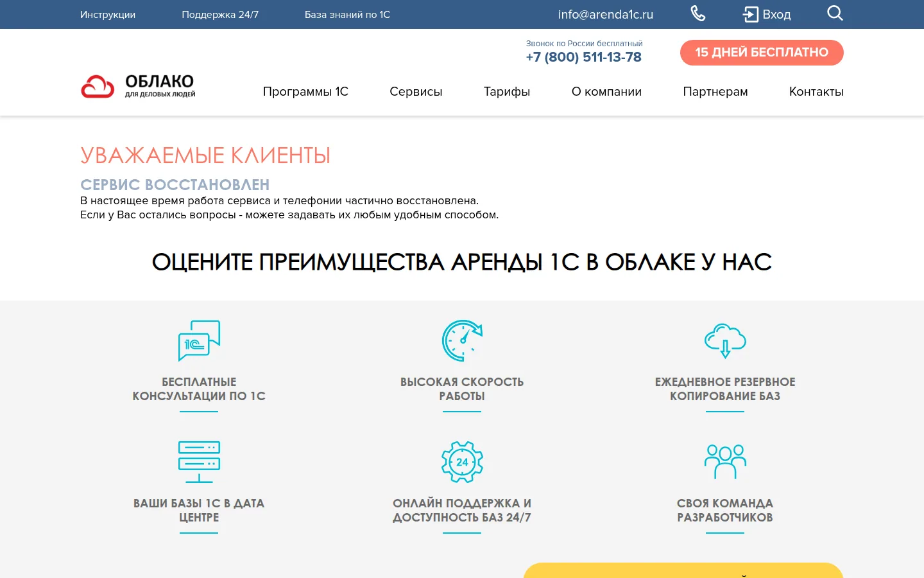Image resolution: width=924 pixels, height=578 pixels.
Task: Click ЕЖЕДНЕВНОЕ РЕЗЕРВНОЕ КОПИРОВАНИЕ БАЗ caption
Action: (x=725, y=389)
